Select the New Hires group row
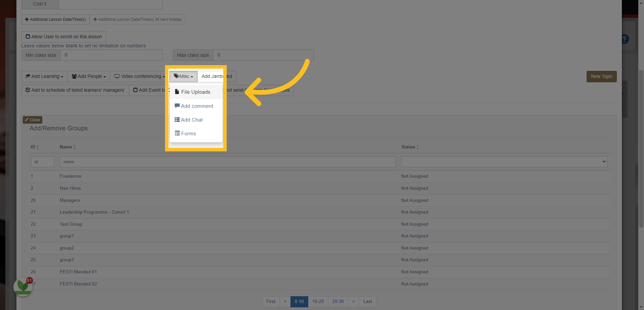Screen dimensions: 644x310 pos(319,188)
